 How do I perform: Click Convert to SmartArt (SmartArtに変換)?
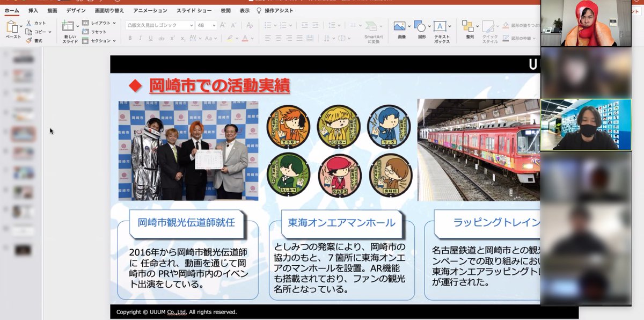point(374,32)
